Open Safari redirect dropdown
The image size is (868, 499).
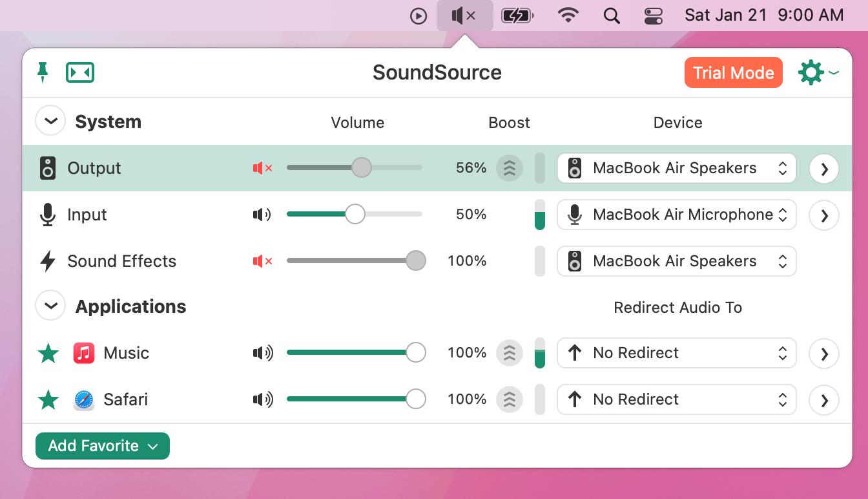(x=676, y=399)
